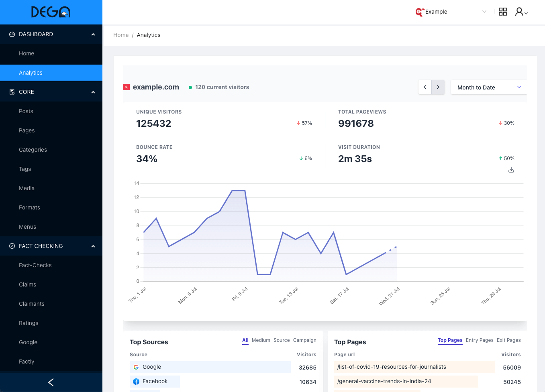Collapse the Core sidebar section
545x392 pixels.
pyautogui.click(x=93, y=92)
